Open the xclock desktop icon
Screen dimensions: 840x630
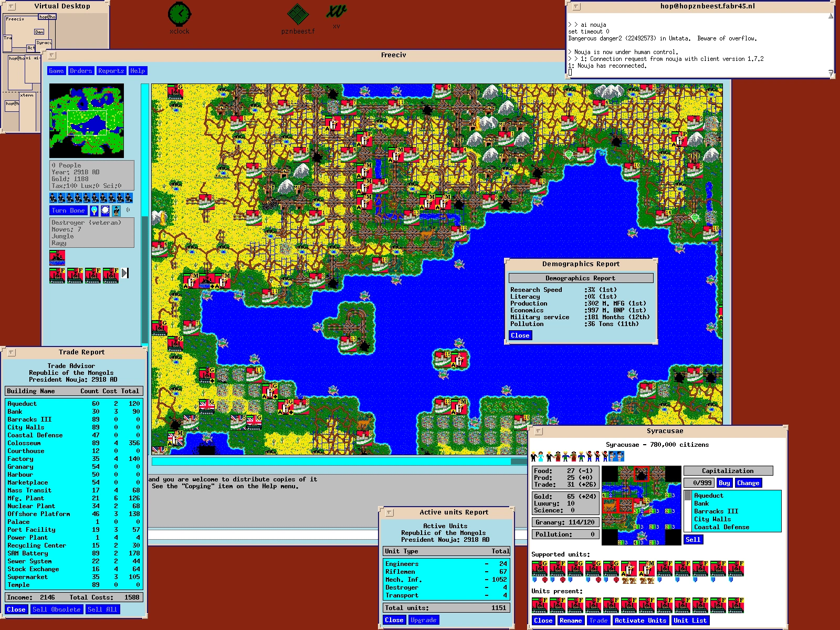tap(180, 14)
